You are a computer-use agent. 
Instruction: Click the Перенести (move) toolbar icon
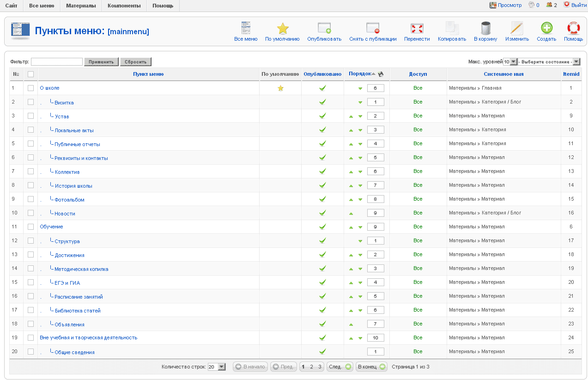[417, 29]
